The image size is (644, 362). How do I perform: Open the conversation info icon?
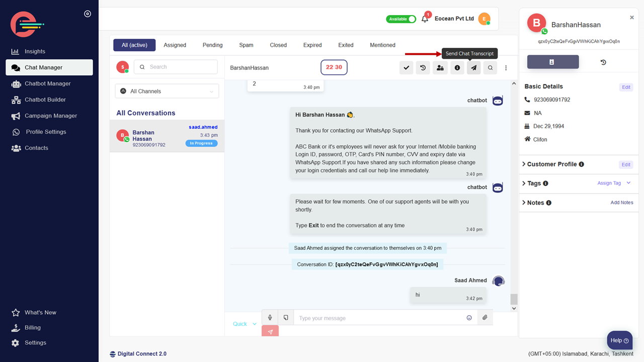click(457, 68)
